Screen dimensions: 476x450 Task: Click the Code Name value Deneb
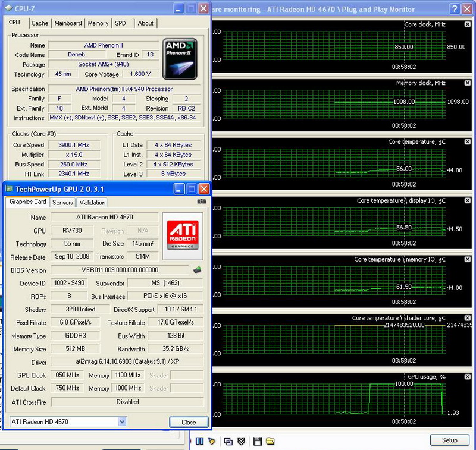click(77, 54)
